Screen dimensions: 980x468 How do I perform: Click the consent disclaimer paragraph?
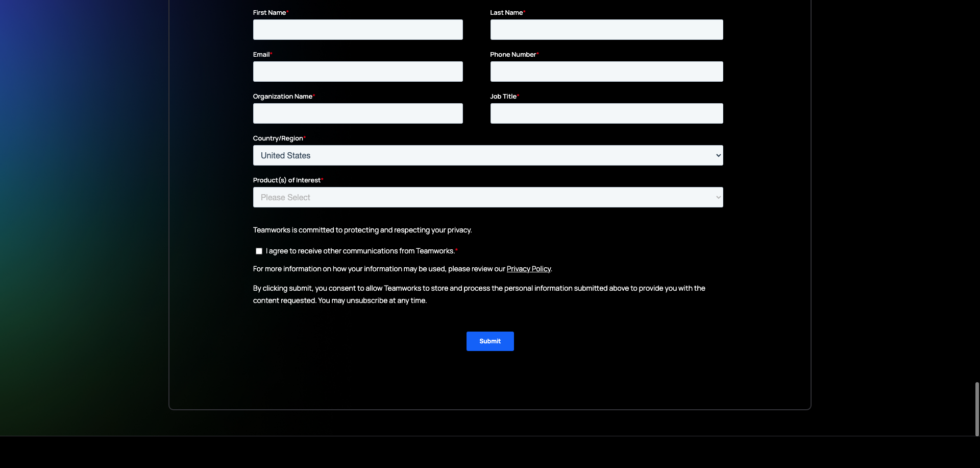coord(479,294)
